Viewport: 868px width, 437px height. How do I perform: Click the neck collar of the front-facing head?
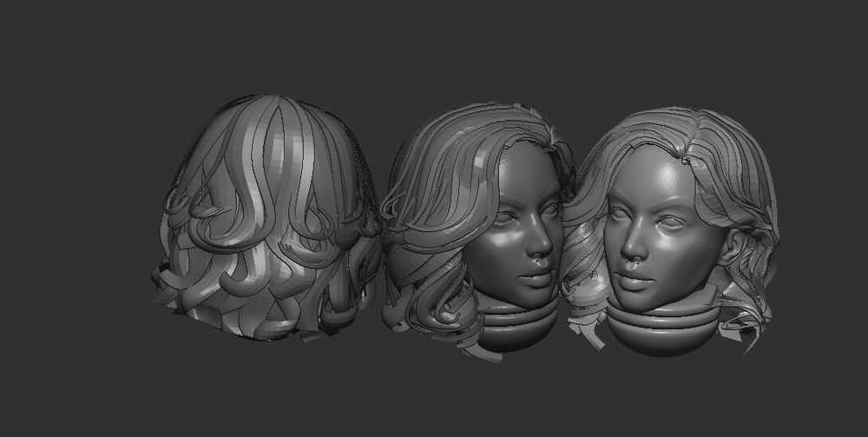click(x=663, y=328)
